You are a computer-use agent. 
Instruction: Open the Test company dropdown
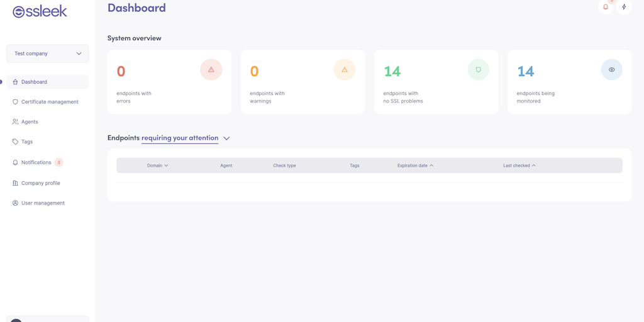pyautogui.click(x=47, y=53)
